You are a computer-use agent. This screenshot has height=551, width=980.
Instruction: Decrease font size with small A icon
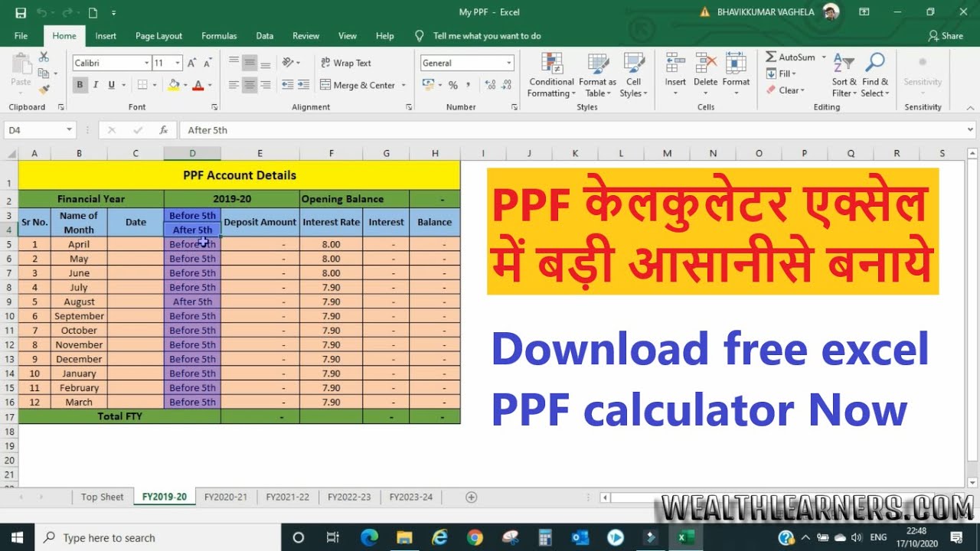[x=207, y=64]
